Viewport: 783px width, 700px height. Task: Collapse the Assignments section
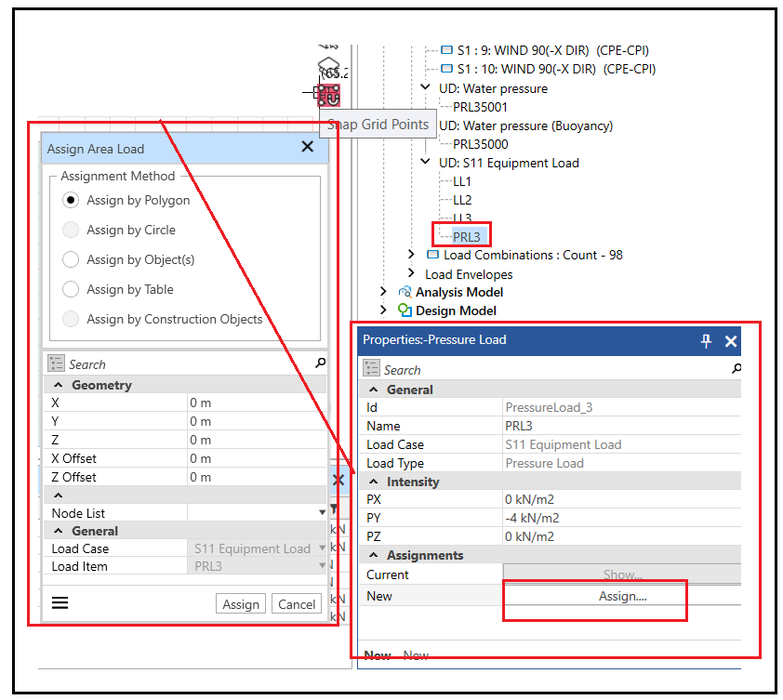pyautogui.click(x=374, y=555)
